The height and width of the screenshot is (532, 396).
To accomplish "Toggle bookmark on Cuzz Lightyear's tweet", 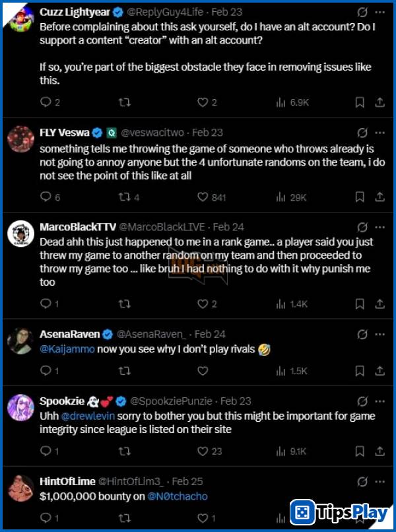I will tap(359, 102).
